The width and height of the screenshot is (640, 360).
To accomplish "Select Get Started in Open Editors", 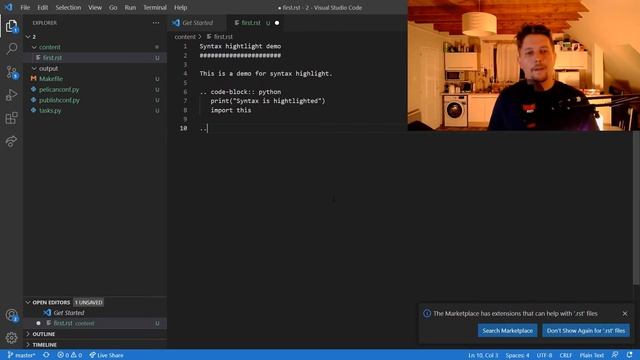I will [95, 313].
